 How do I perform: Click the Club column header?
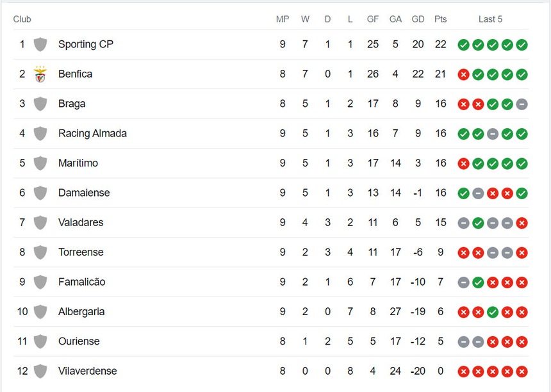point(22,19)
